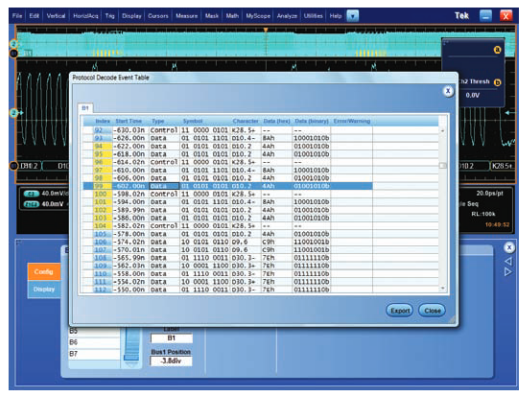The width and height of the screenshot is (528, 399).
Task: Click the B1 bus handle beside decoded bus
Action: pos(13,166)
